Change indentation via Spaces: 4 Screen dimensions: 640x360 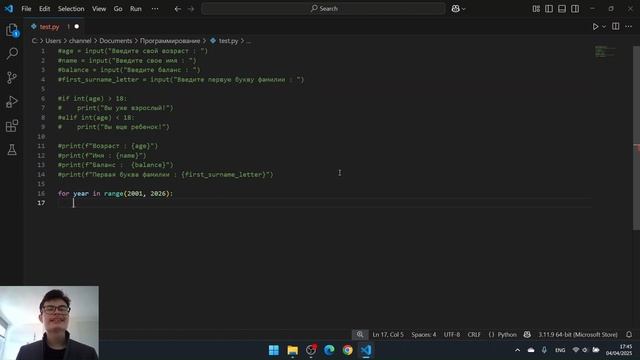click(x=423, y=334)
